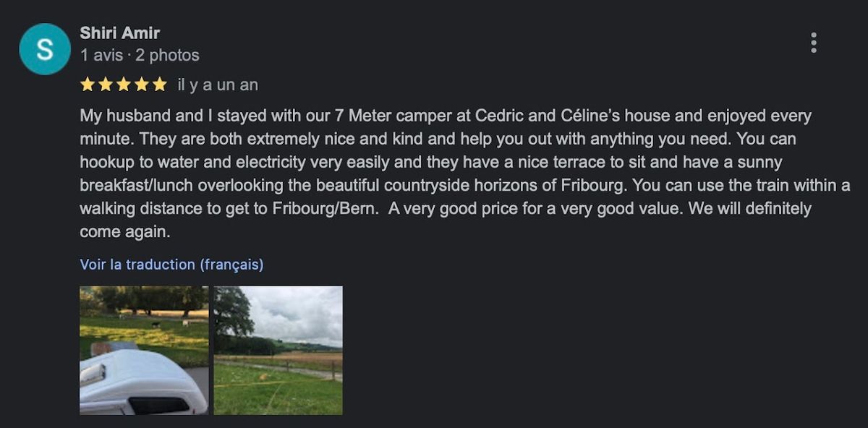The width and height of the screenshot is (868, 428).
Task: Click the closing "come again." text
Action: click(x=125, y=233)
